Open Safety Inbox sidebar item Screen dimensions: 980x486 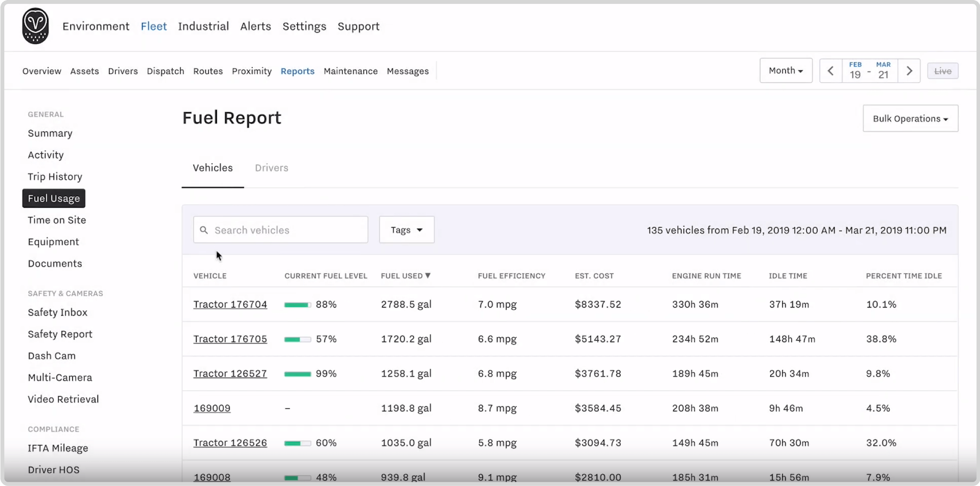pos(58,311)
